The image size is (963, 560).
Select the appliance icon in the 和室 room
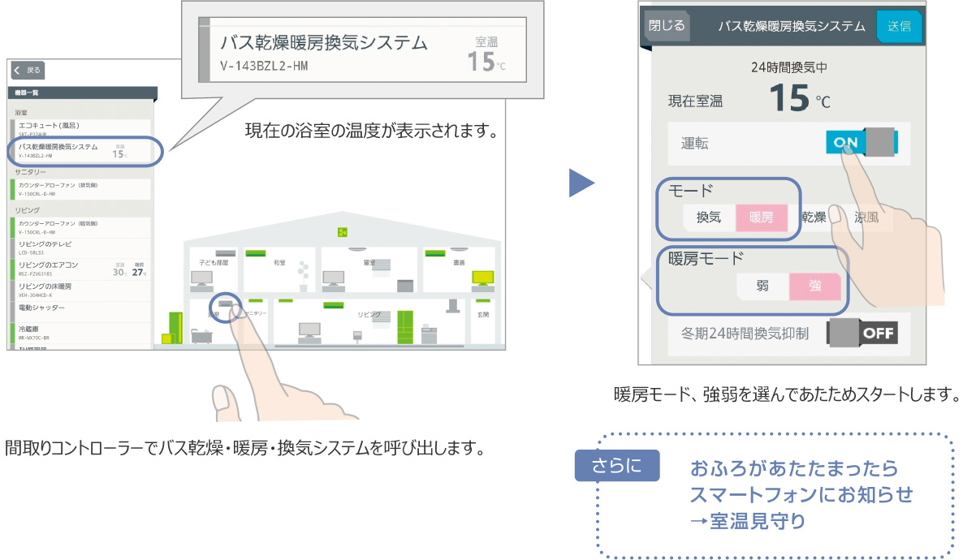tap(256, 253)
